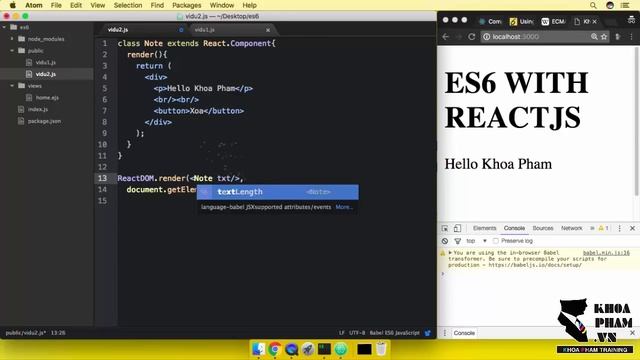Close the DevTools panel with the X
The width and height of the screenshot is (640, 360).
(x=632, y=228)
